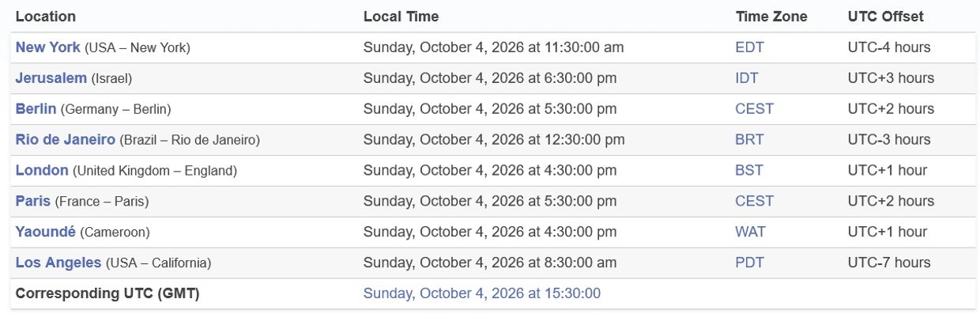The height and width of the screenshot is (314, 980).
Task: Open the Jerusalem location link
Action: 51,78
